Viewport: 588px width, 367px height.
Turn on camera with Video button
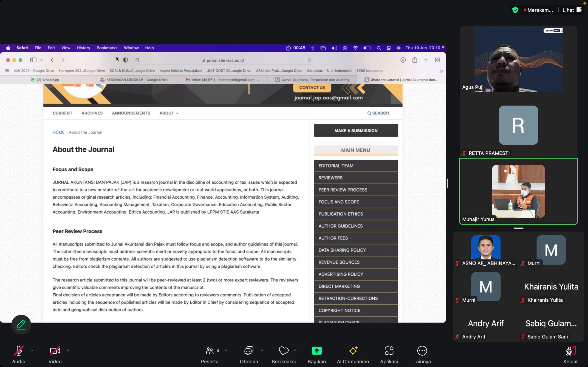55,351
